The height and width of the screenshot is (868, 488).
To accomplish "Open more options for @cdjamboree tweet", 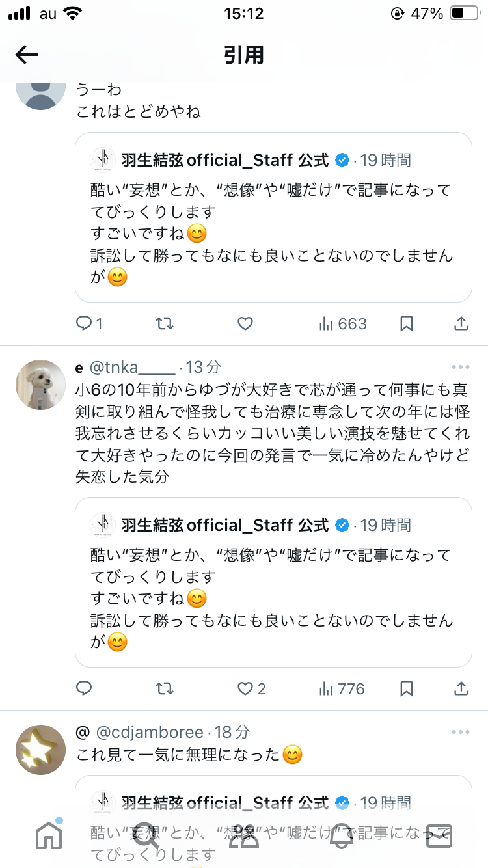I will (460, 732).
